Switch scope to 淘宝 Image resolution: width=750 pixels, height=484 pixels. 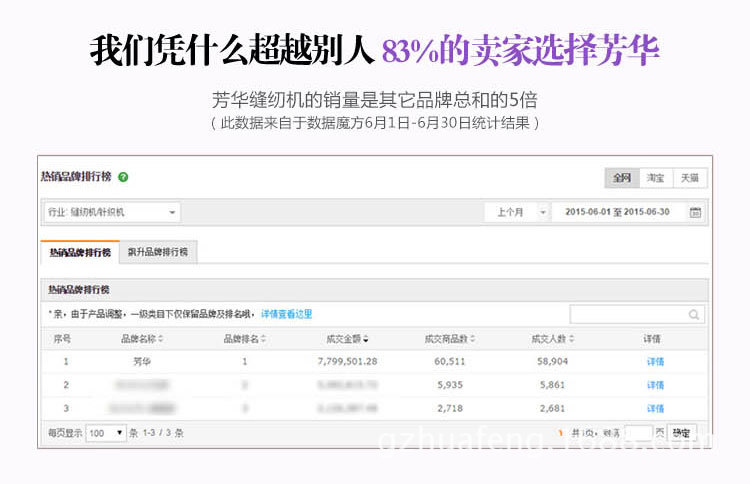click(x=655, y=178)
